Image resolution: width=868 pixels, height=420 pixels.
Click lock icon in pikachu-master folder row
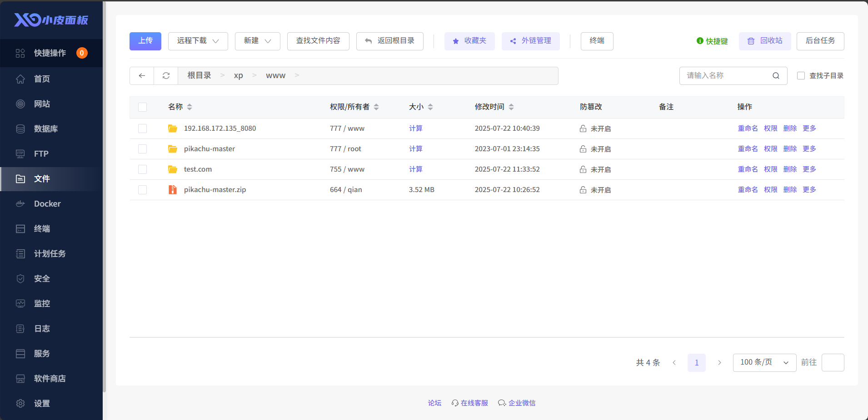coord(583,149)
